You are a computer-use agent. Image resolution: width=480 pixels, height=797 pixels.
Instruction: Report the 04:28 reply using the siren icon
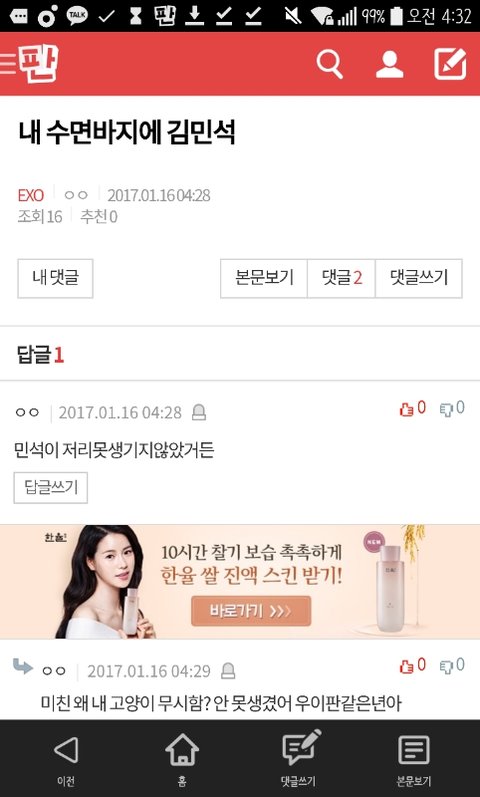[199, 413]
